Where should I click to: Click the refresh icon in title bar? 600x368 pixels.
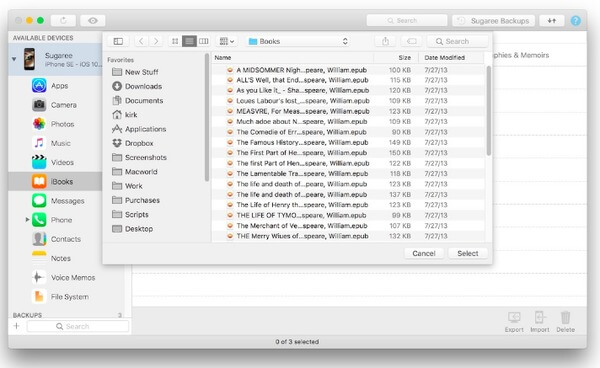click(x=63, y=21)
